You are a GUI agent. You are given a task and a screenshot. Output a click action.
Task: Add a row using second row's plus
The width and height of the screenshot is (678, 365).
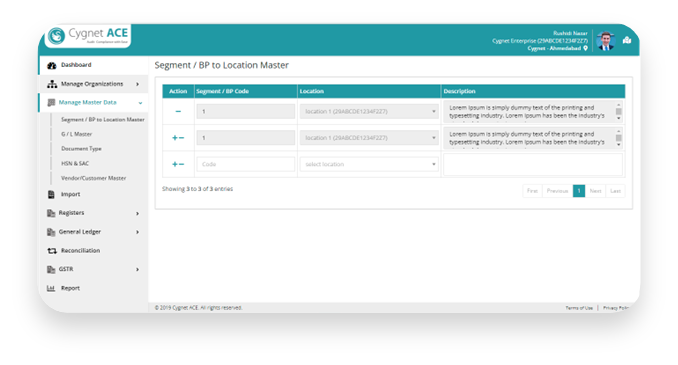175,138
